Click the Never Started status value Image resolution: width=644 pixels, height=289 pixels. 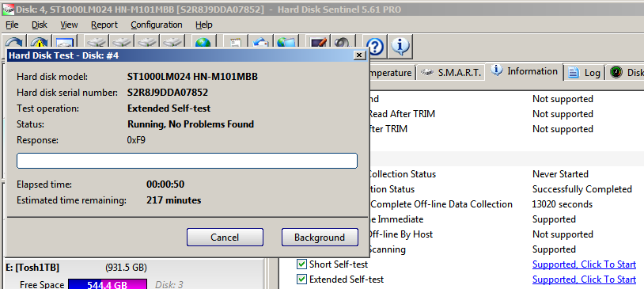[x=561, y=174]
